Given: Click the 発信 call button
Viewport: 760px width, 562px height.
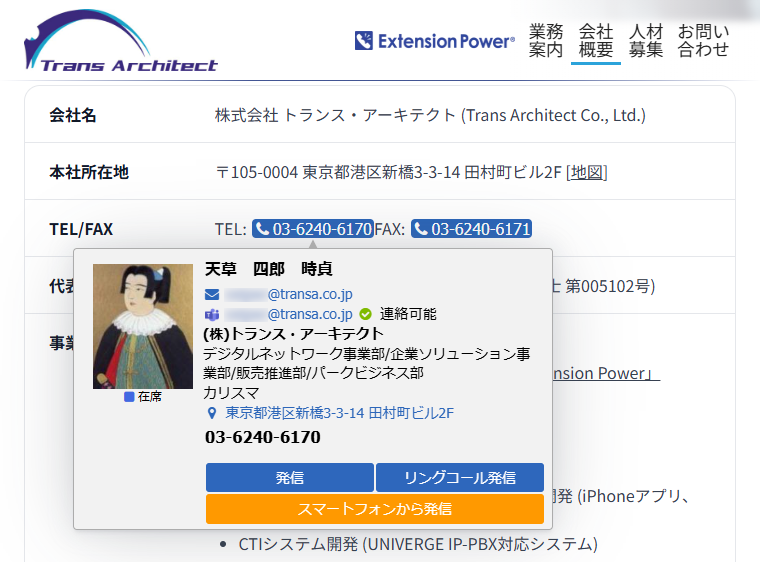Looking at the screenshot, I should point(290,478).
